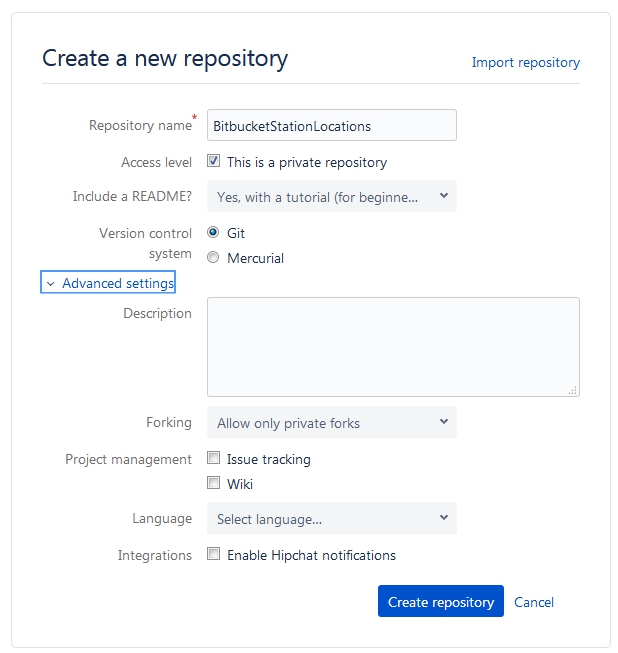Collapse the Advanced settings chevron icon
618x653 pixels.
click(x=50, y=284)
